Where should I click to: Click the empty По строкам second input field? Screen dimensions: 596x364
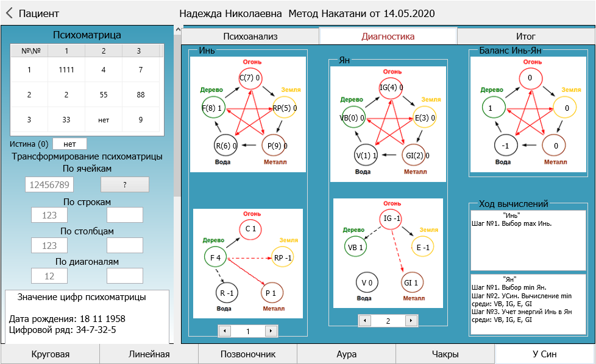coord(124,215)
